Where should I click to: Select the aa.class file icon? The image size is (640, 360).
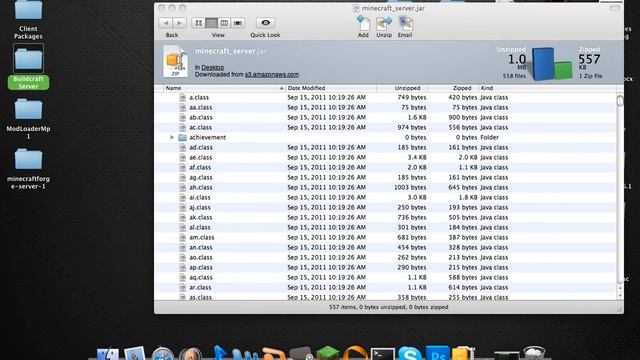(x=182, y=107)
